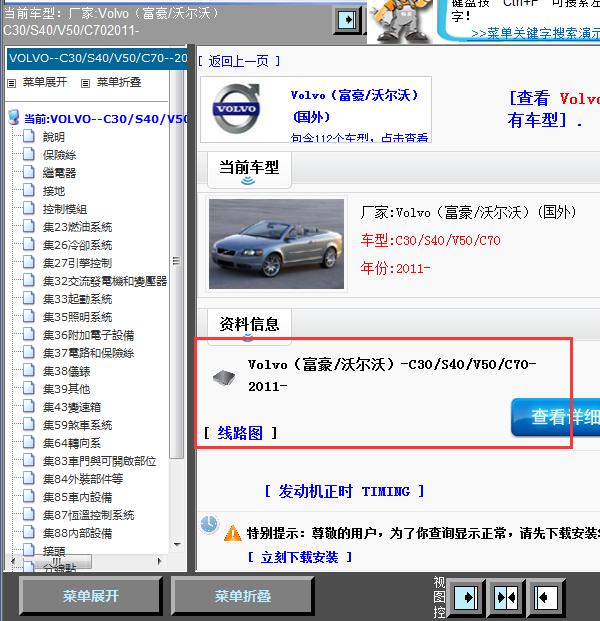Click the 返回上一页 link
Image resolution: width=600 pixels, height=621 pixels.
tap(239, 61)
